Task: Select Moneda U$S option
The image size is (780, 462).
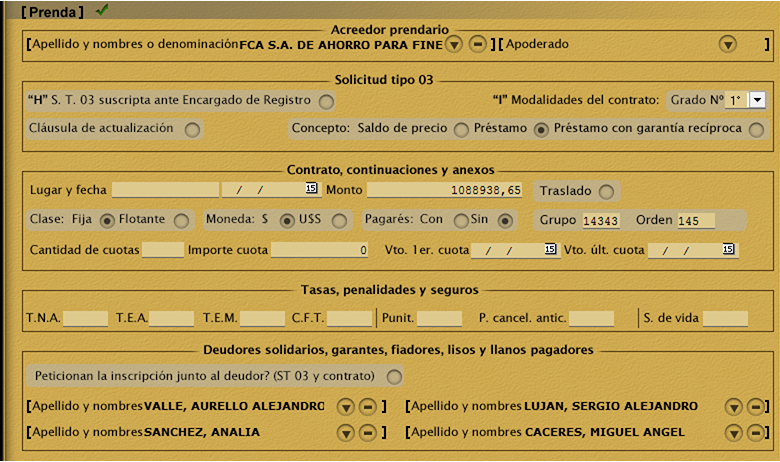Action: 339,221
